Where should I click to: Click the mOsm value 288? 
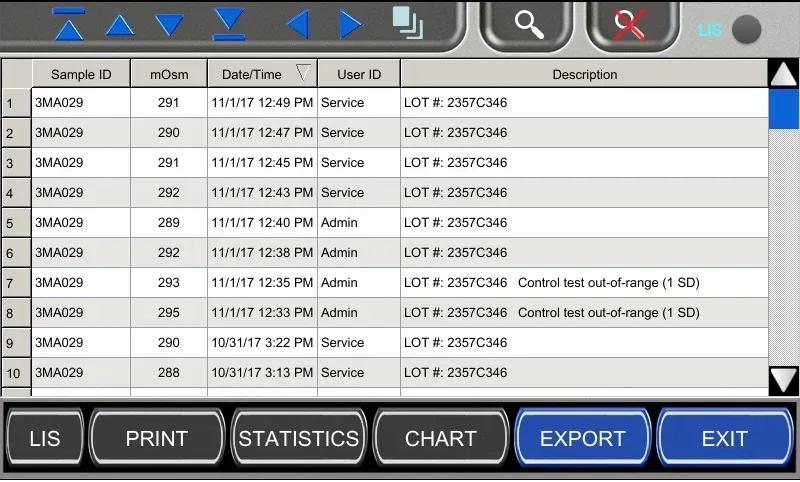tap(169, 373)
